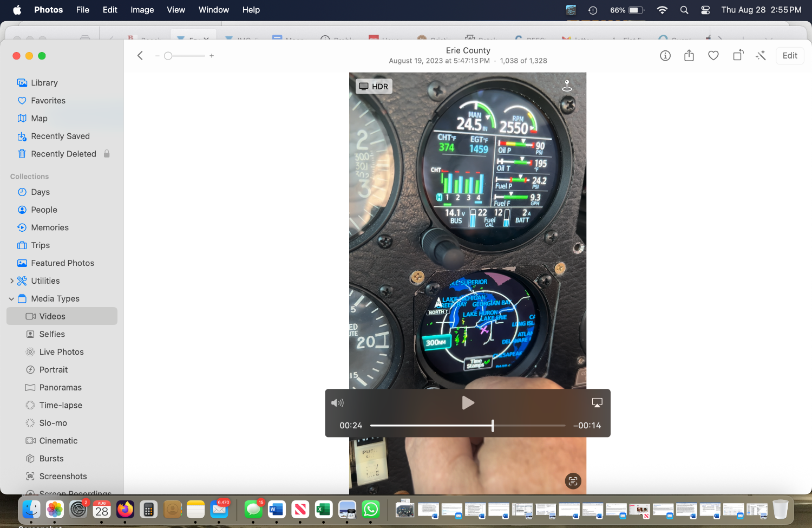Open Mail from the Dock
The image size is (812, 528).
pyautogui.click(x=219, y=510)
